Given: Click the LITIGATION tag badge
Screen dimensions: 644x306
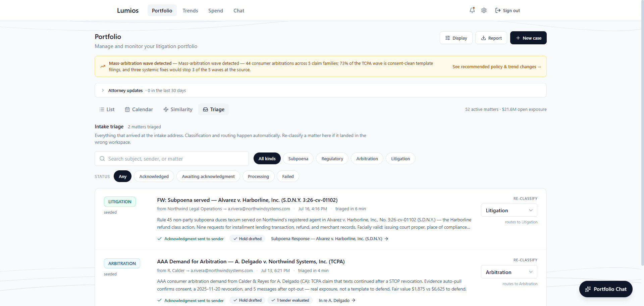Looking at the screenshot, I should coord(120,202).
